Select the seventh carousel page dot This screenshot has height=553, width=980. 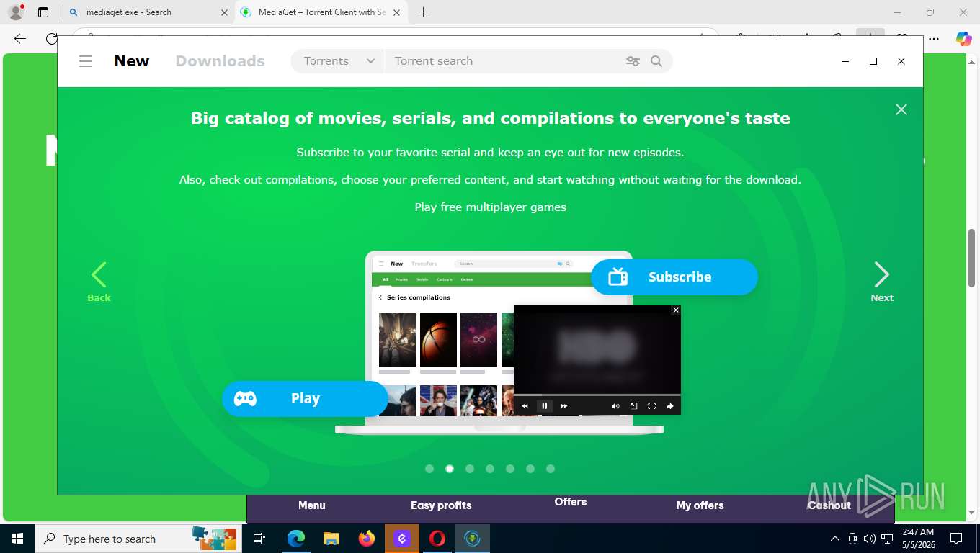[551, 469]
